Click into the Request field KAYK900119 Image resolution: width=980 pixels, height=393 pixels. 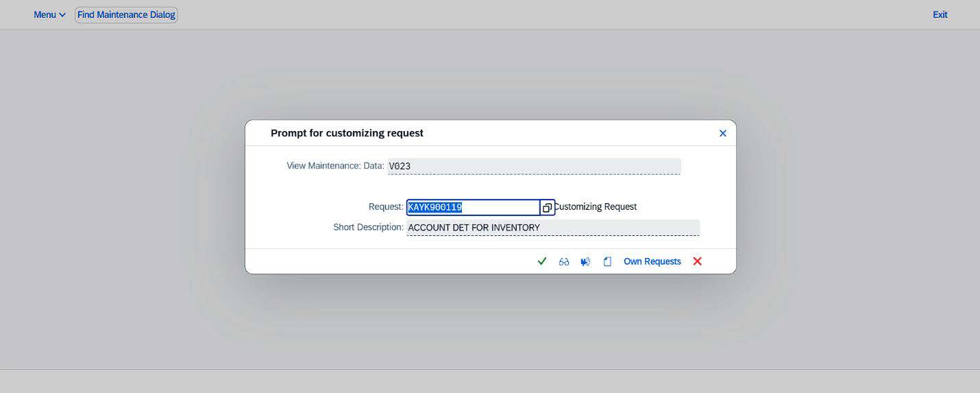coord(474,207)
